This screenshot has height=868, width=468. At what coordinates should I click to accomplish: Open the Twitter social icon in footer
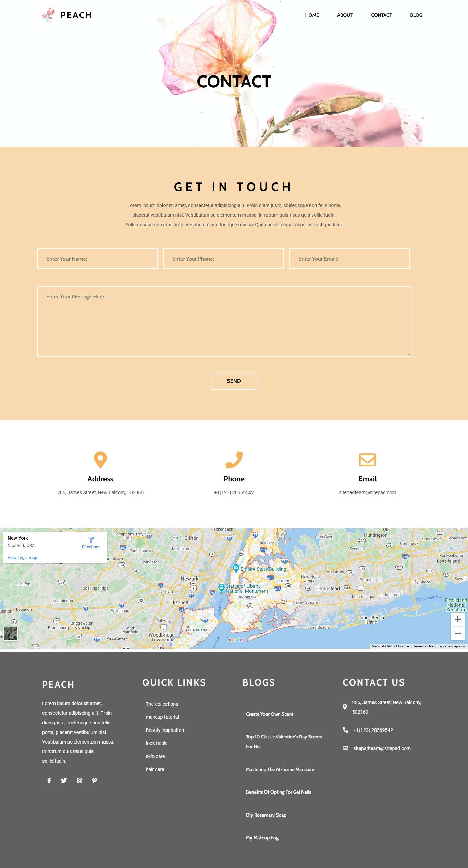(x=64, y=781)
